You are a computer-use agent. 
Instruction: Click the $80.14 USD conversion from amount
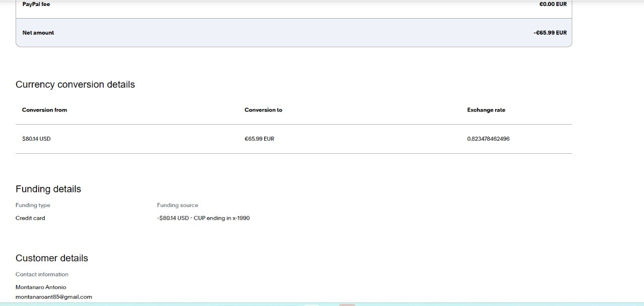(x=36, y=139)
